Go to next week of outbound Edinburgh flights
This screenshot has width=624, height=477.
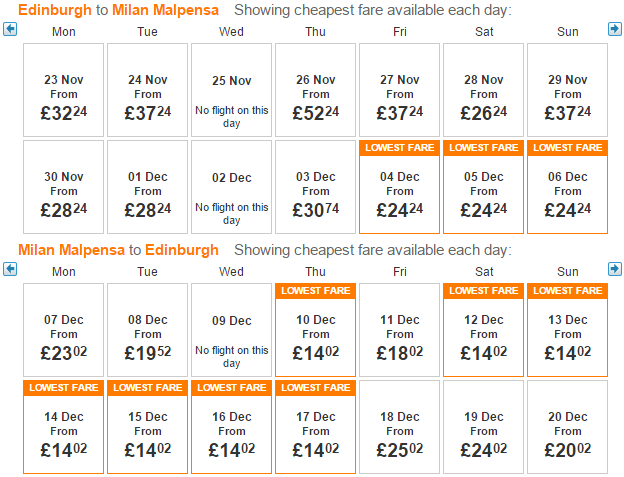point(614,29)
